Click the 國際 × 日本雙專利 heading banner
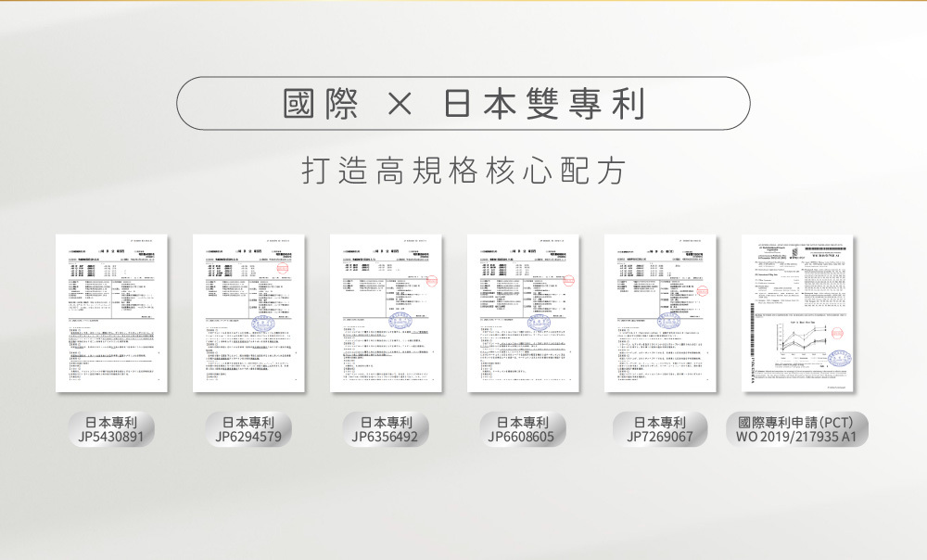The width and height of the screenshot is (927, 560). pyautogui.click(x=463, y=104)
